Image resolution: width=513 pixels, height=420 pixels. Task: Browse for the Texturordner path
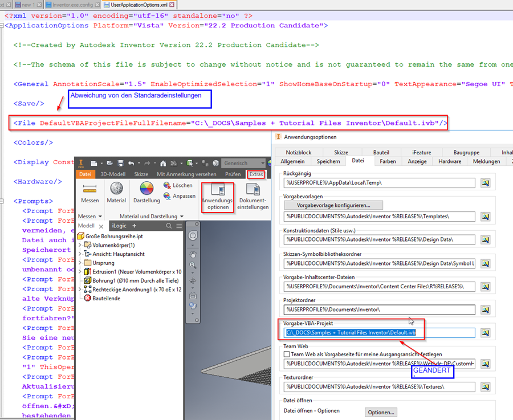(x=485, y=387)
